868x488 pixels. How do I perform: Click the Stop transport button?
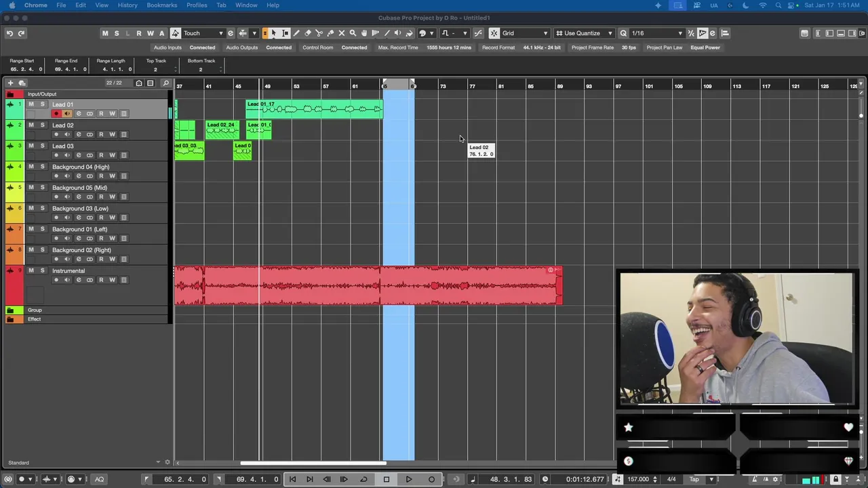(x=387, y=479)
